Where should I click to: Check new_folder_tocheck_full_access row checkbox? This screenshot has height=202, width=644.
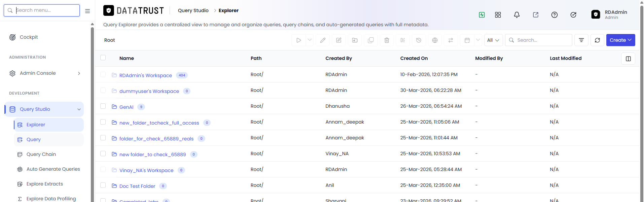click(x=103, y=122)
